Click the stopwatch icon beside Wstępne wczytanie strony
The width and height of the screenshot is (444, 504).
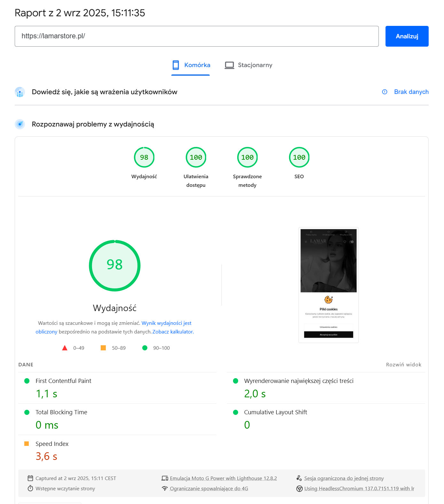click(30, 488)
